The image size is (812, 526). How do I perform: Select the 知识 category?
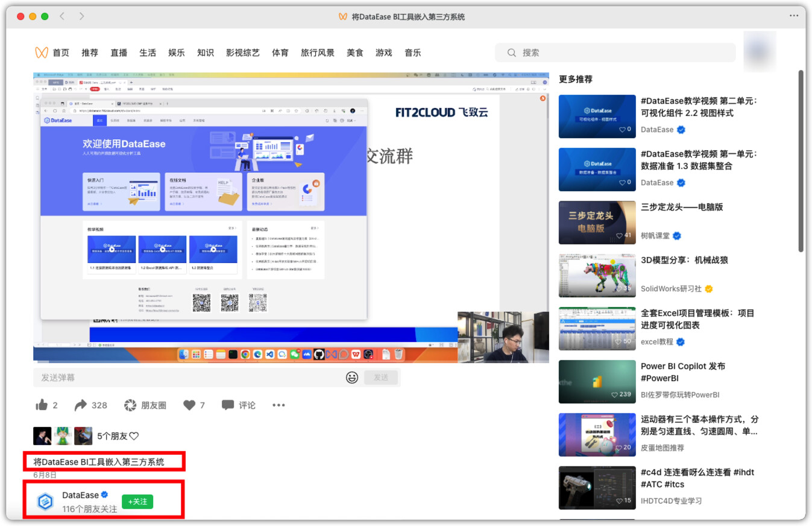[x=206, y=52]
